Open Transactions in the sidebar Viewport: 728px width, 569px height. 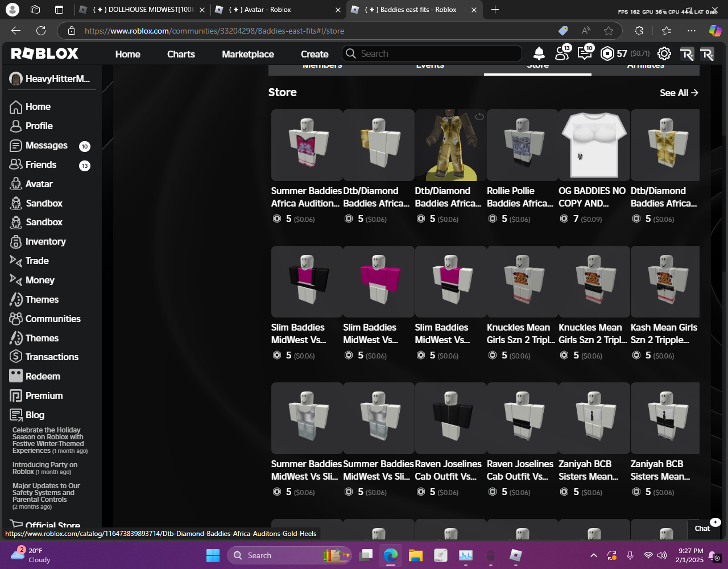52,357
